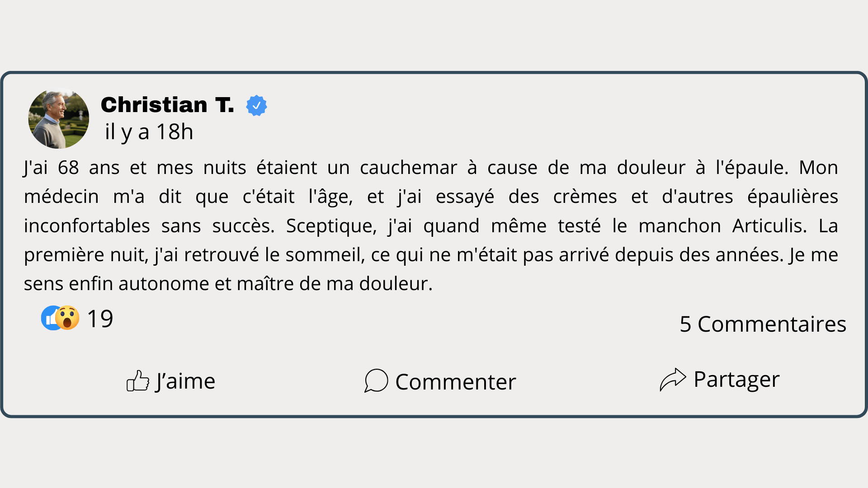Screen dimensions: 868x488
Task: Click the outlined thumbs-up J'aime icon
Action: (137, 381)
